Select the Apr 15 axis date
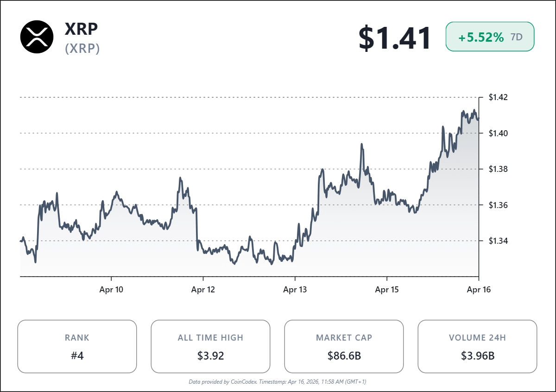 387,290
